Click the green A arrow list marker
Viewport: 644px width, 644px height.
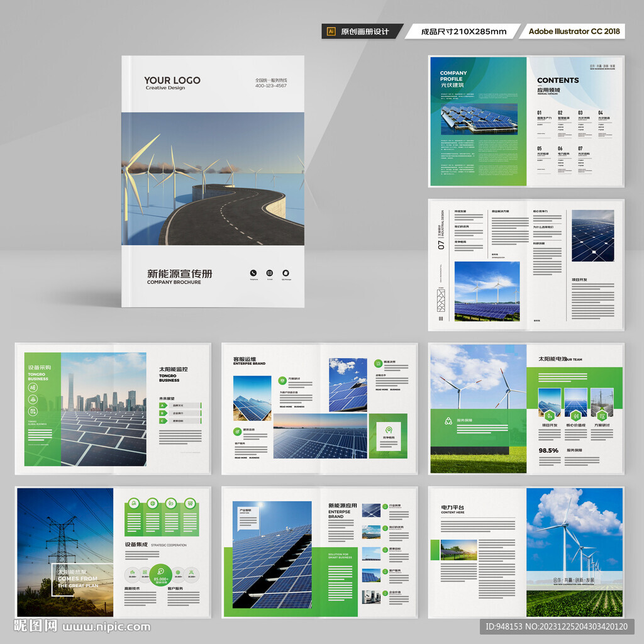tap(163, 406)
